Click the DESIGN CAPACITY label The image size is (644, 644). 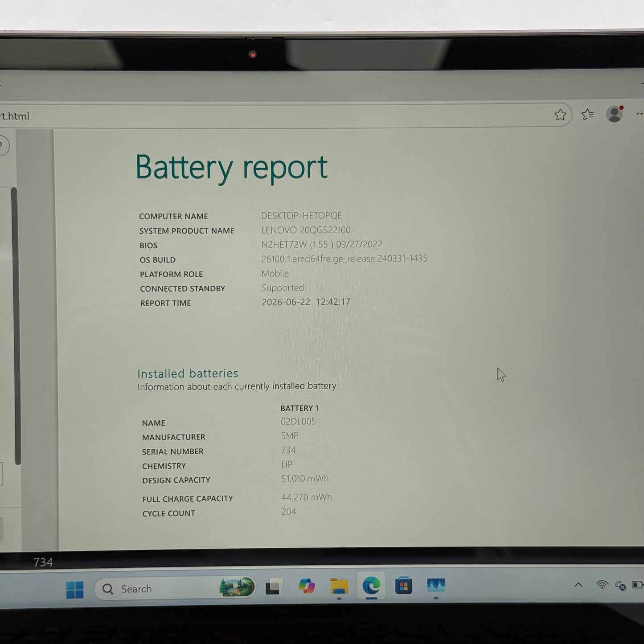tap(176, 480)
